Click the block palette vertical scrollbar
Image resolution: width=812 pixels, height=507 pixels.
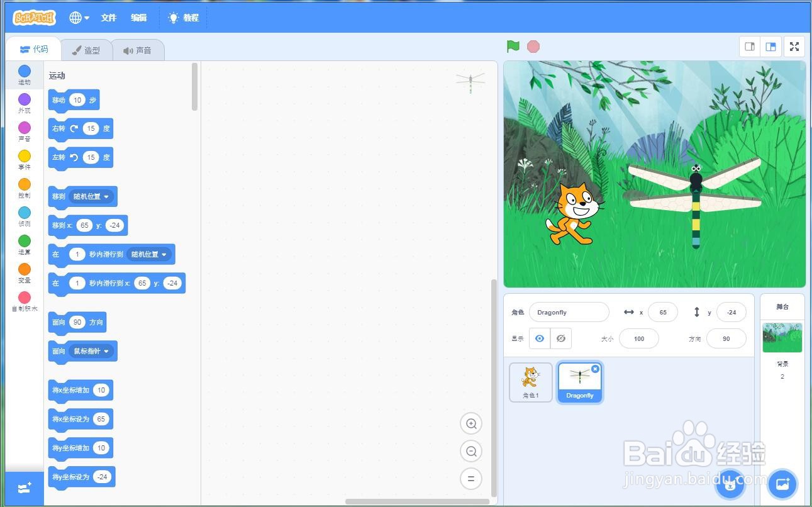coord(195,87)
